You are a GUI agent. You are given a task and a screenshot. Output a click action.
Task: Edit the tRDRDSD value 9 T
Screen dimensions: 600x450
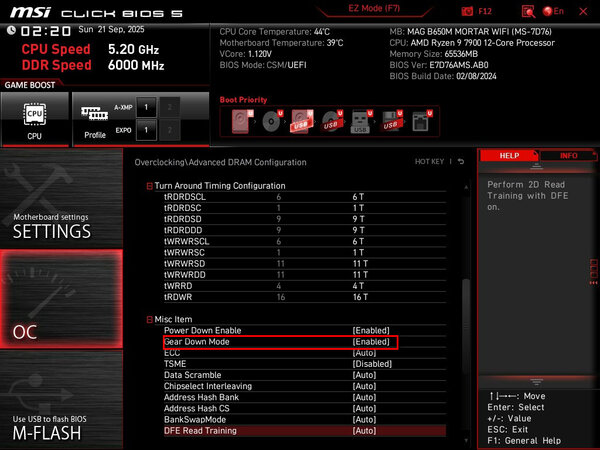click(x=358, y=219)
